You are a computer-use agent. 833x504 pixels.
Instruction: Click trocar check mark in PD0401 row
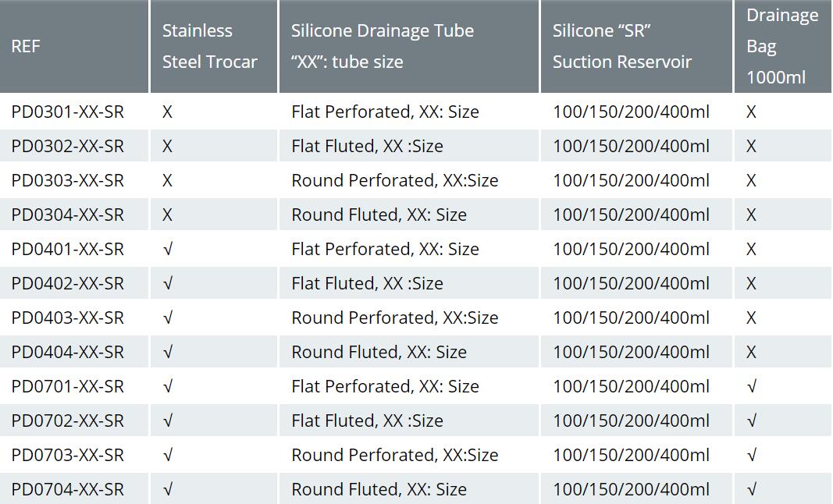pyautogui.click(x=168, y=249)
